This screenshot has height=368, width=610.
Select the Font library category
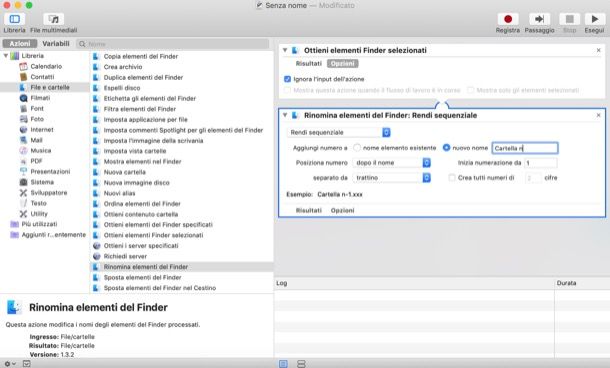(x=37, y=109)
